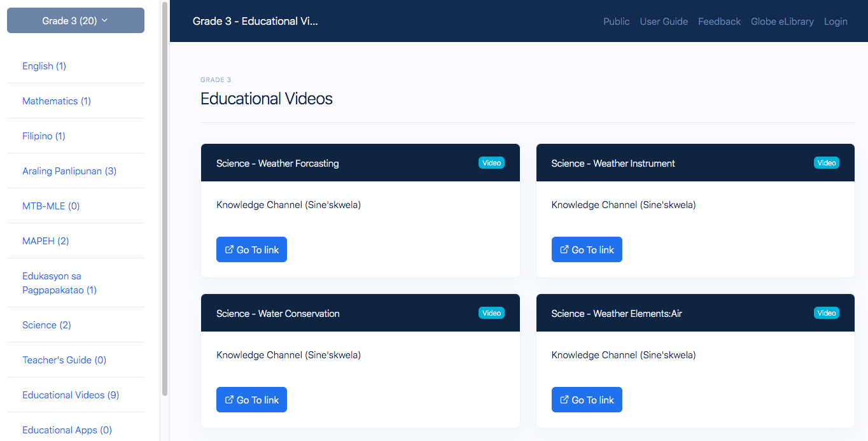Click the sidebar vertical scrollbar
This screenshot has height=441, width=868.
tap(165, 199)
